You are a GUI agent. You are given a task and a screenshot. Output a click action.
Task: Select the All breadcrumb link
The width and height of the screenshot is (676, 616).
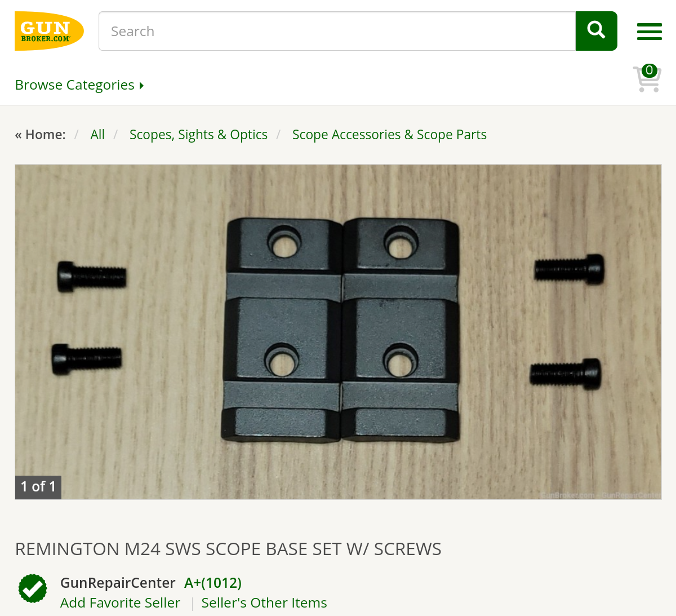(97, 135)
